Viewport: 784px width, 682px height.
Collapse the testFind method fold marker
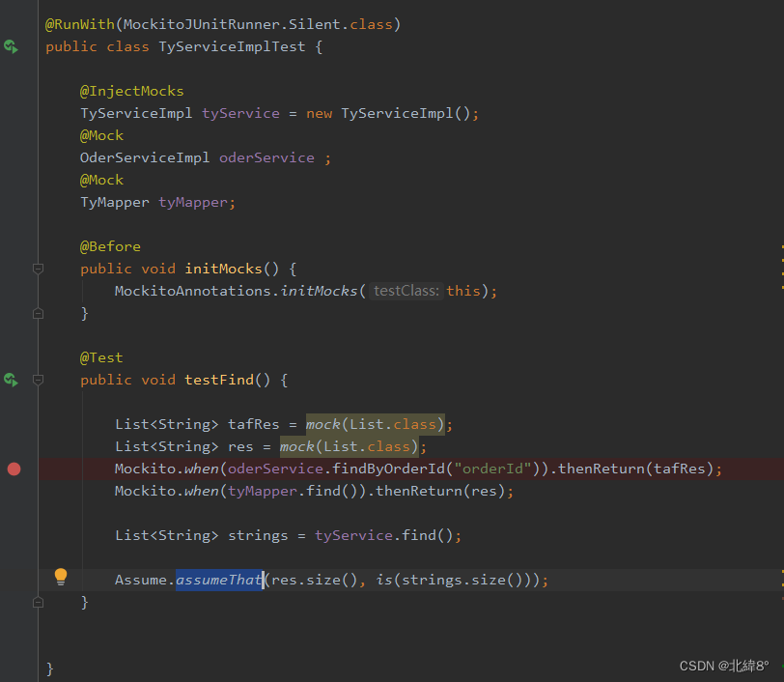38,380
